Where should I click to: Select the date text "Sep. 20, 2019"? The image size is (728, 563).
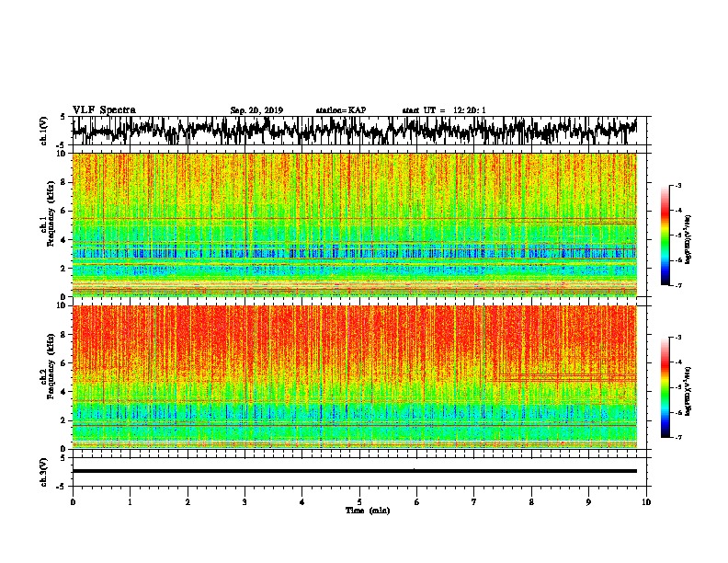click(x=256, y=110)
